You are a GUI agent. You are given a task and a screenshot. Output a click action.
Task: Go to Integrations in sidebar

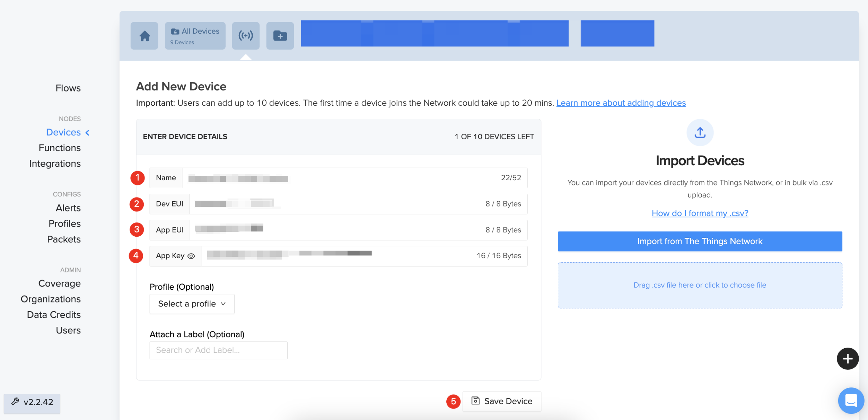[x=55, y=164]
